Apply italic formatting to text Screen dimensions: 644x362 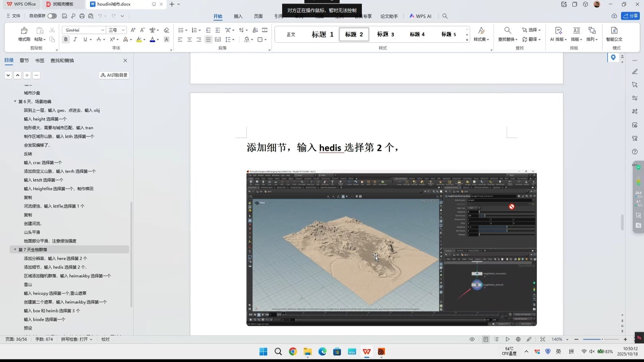point(75,39)
